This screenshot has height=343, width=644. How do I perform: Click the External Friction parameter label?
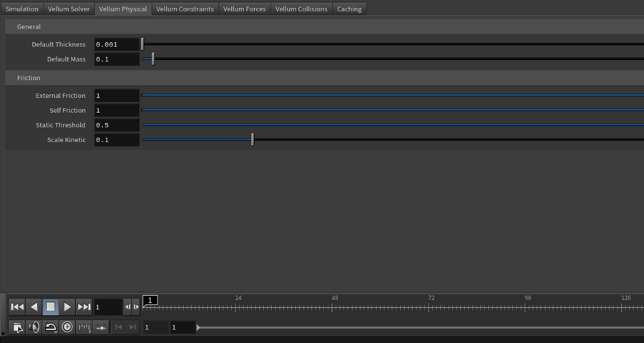click(61, 96)
